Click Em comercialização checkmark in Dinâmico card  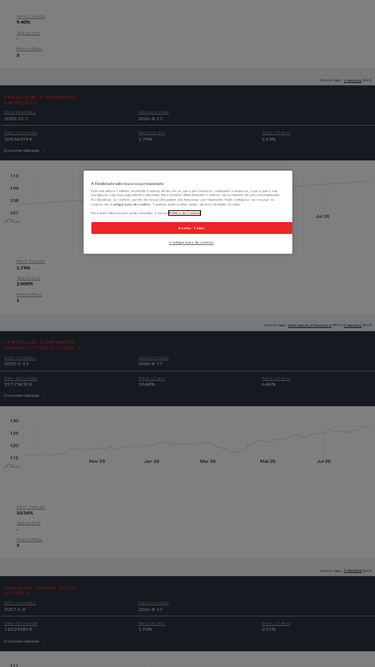point(44,395)
